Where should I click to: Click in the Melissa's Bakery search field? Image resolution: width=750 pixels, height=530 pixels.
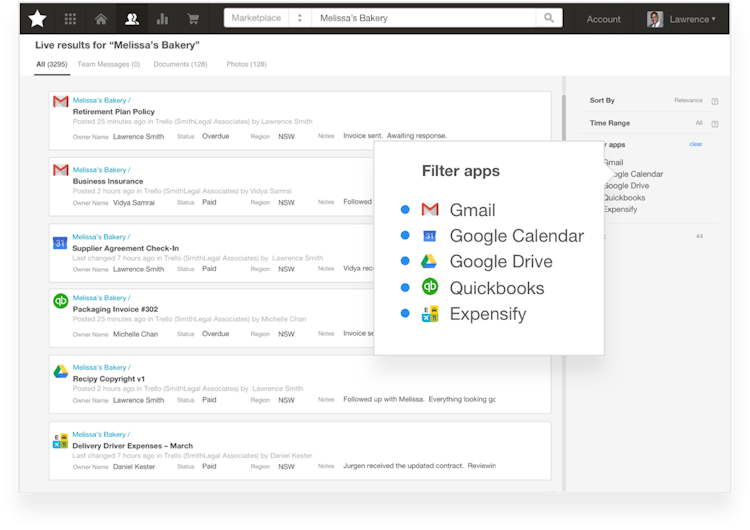tap(423, 18)
